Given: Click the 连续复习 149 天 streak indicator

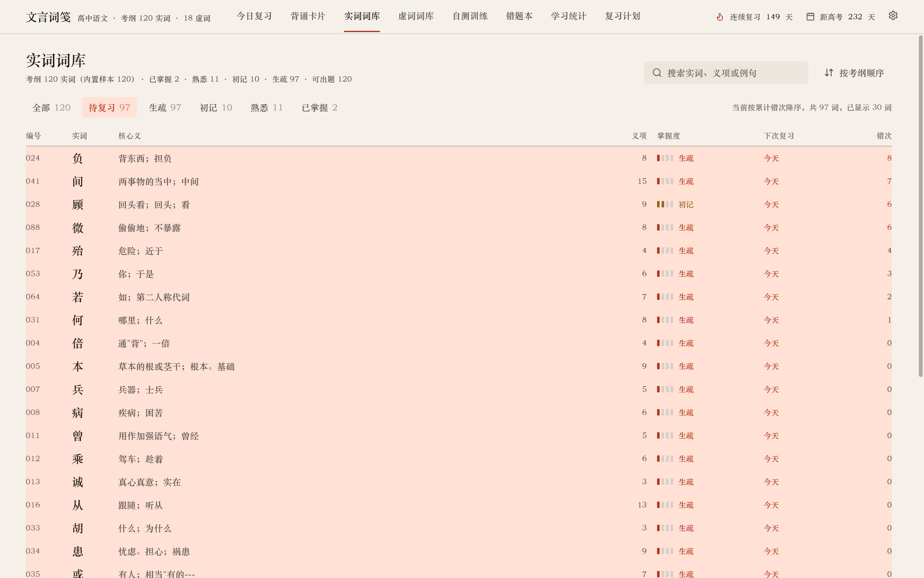Looking at the screenshot, I should (x=754, y=17).
